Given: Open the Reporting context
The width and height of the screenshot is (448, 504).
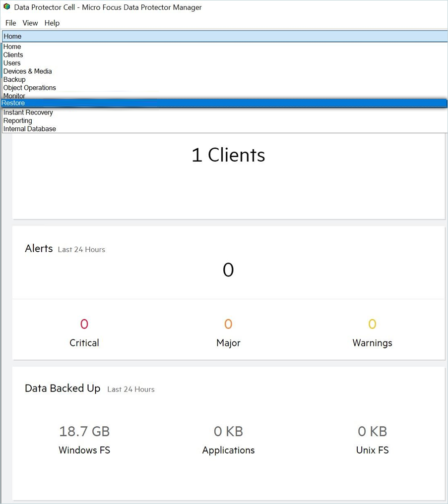Looking at the screenshot, I should click(x=18, y=120).
